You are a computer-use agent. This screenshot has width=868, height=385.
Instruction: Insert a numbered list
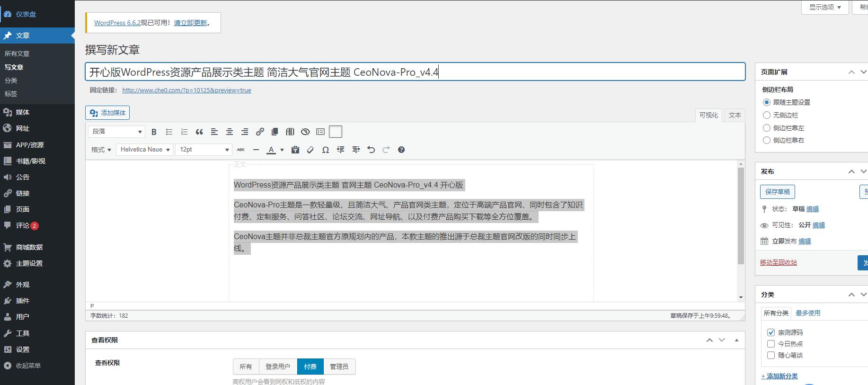click(x=184, y=132)
